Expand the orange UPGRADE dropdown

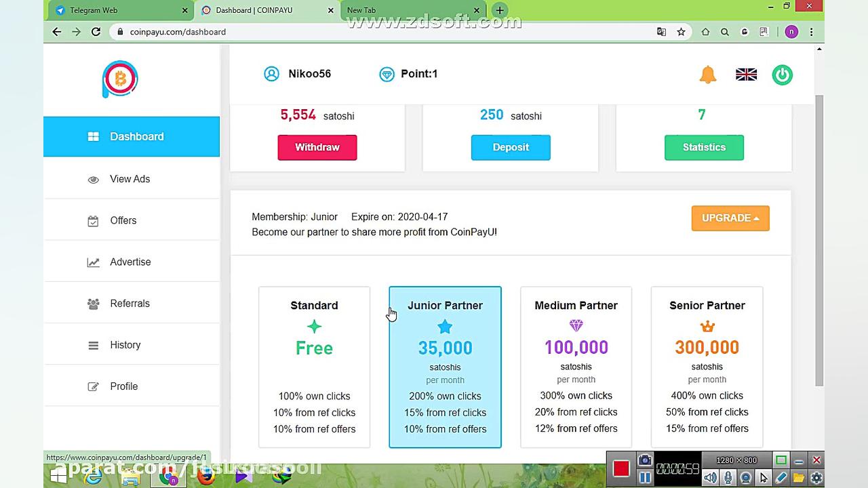730,218
